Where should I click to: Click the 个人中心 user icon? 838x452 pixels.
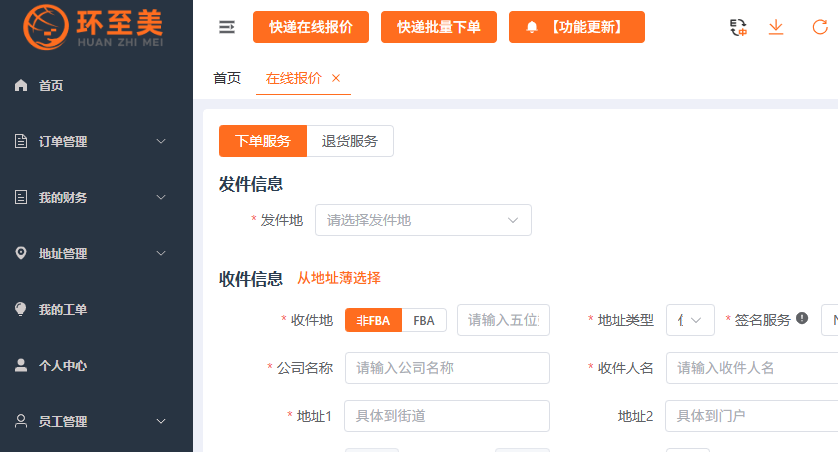(21, 366)
